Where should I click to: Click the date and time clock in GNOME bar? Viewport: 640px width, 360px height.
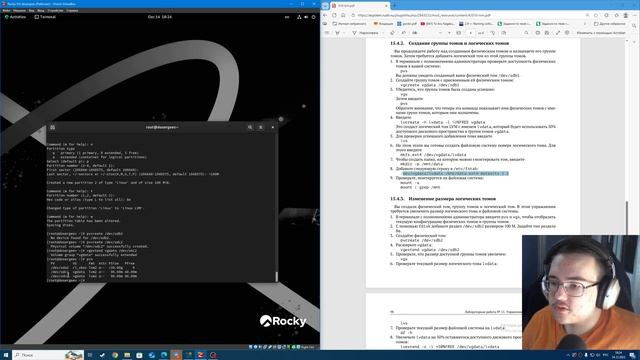pos(160,17)
